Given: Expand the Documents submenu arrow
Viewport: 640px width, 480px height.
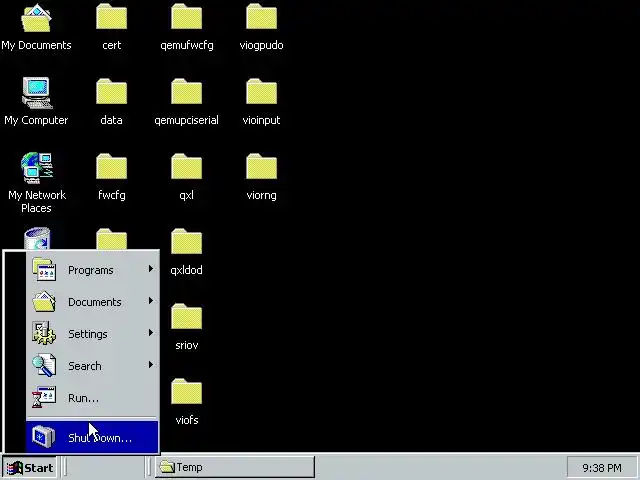Looking at the screenshot, I should point(151,301).
